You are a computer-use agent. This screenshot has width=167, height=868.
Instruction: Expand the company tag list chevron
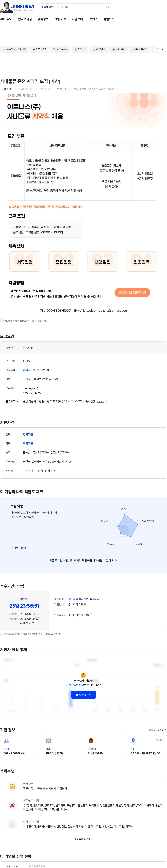163,50
